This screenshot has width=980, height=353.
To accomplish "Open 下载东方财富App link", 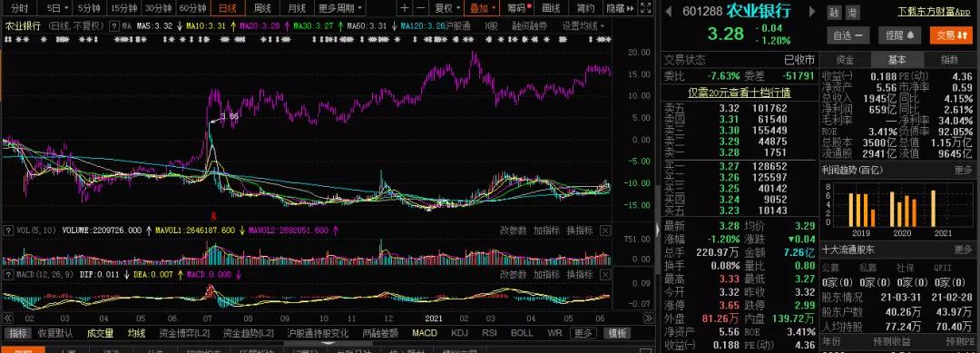I will 934,11.
